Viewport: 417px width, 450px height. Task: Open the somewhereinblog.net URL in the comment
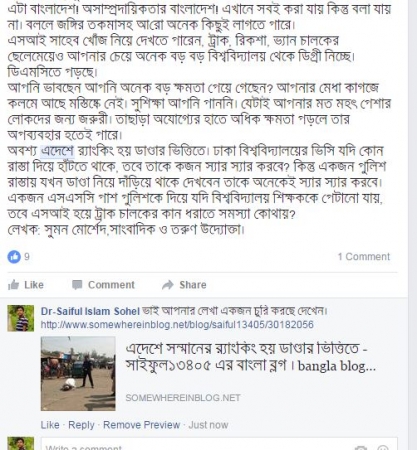click(177, 325)
